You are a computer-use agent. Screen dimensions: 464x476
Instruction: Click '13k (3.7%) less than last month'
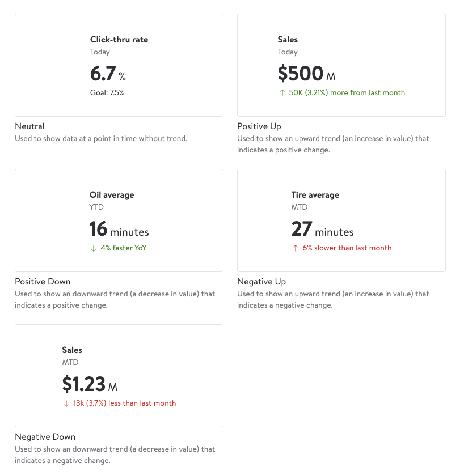tap(125, 403)
